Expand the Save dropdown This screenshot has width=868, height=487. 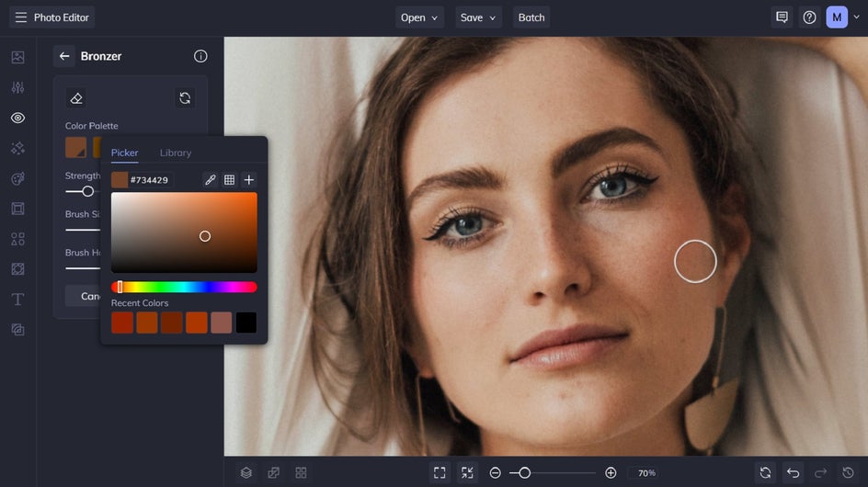point(478,17)
